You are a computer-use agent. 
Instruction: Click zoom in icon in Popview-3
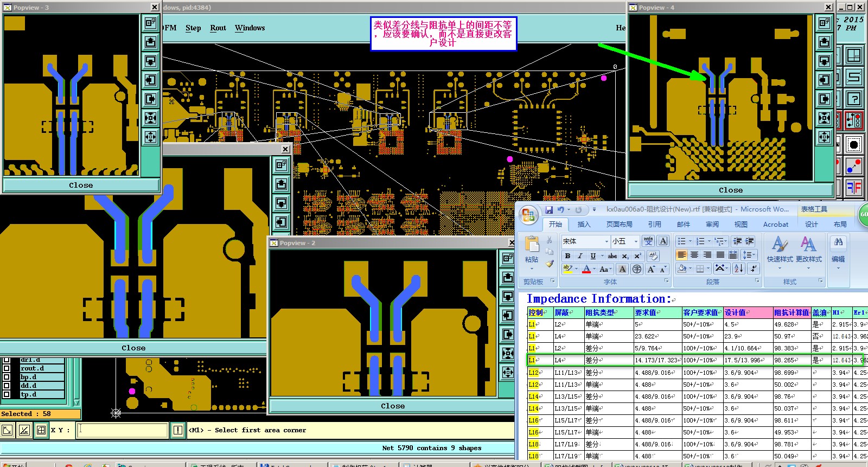150,118
